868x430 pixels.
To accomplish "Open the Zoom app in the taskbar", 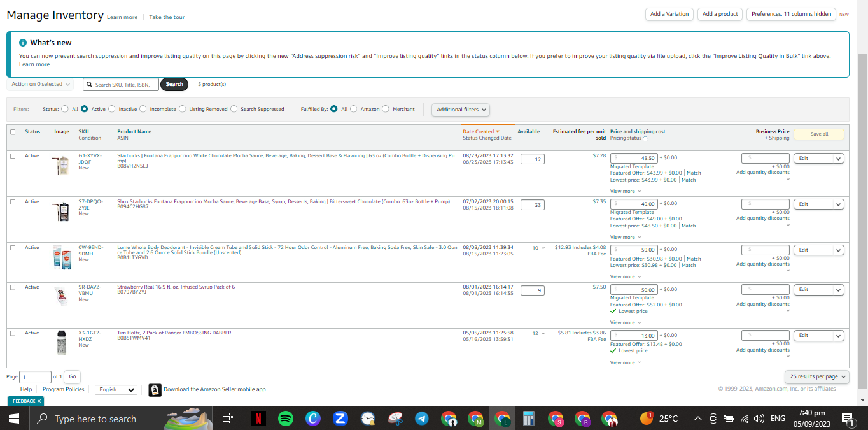I will [x=340, y=419].
